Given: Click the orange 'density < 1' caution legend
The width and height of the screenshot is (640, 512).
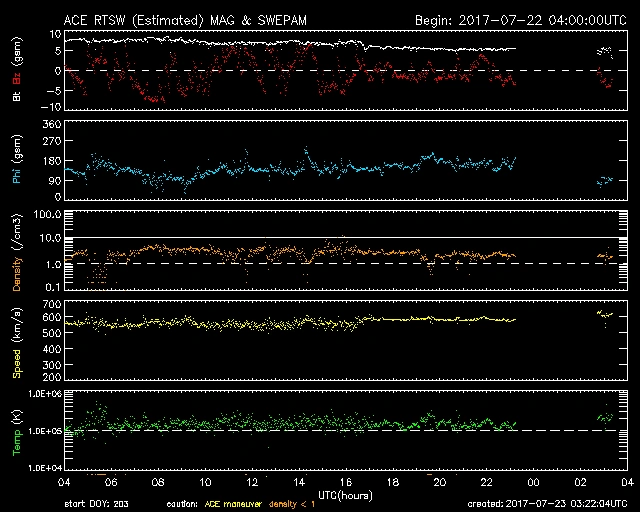Looking at the screenshot, I should click(x=324, y=503).
